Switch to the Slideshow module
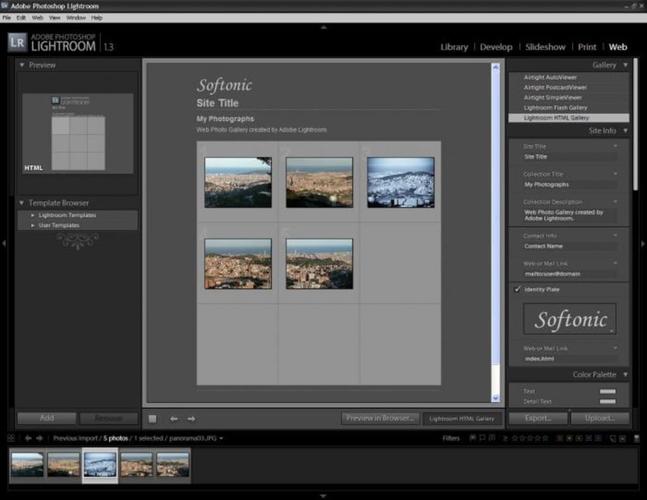The height and width of the screenshot is (500, 647). pyautogui.click(x=545, y=47)
